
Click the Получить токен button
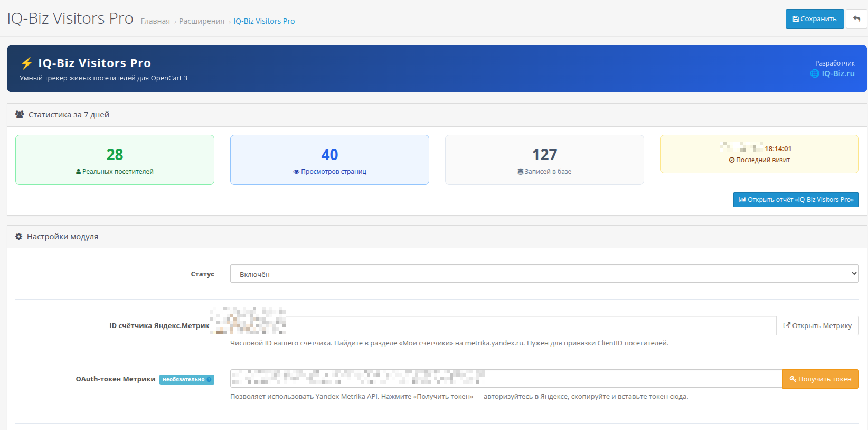pyautogui.click(x=820, y=379)
